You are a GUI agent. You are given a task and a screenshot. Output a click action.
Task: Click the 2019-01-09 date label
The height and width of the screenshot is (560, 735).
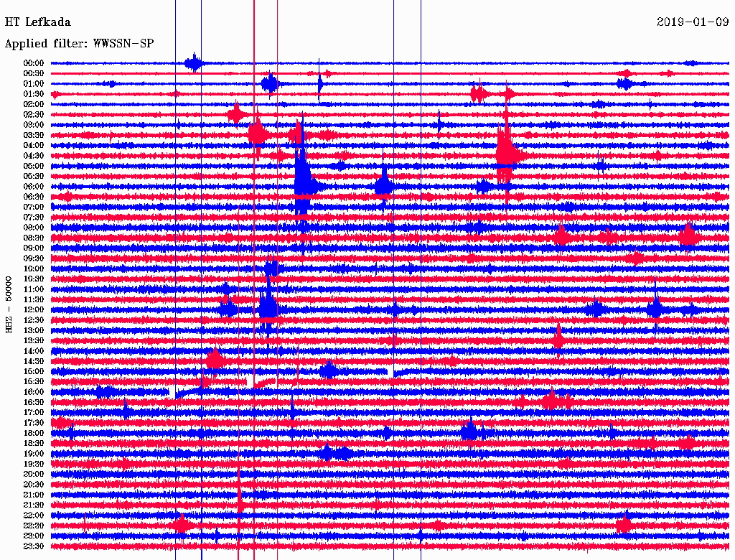coord(693,22)
